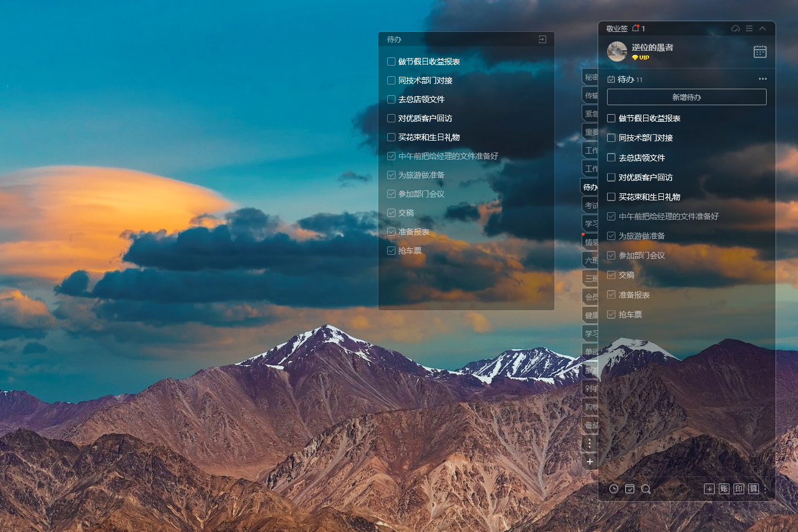
Task: Switch to the 重要 sidebar tab
Action: [591, 132]
